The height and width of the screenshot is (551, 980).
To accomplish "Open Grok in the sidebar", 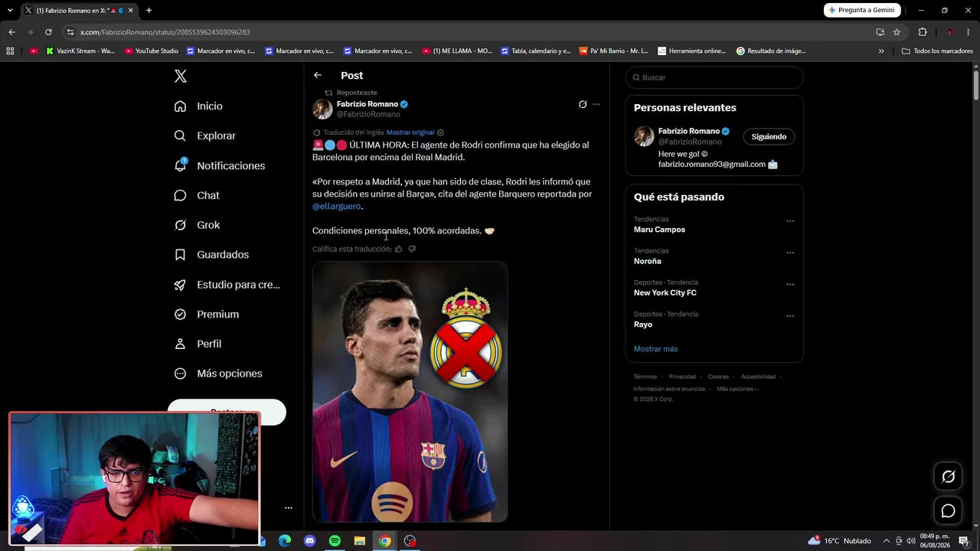I will tap(197, 225).
